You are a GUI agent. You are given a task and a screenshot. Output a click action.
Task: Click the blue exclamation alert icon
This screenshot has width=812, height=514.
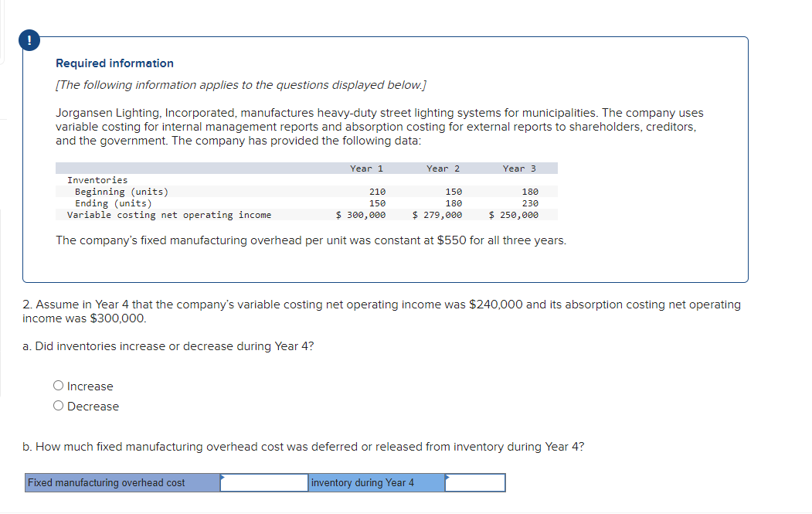(x=29, y=40)
